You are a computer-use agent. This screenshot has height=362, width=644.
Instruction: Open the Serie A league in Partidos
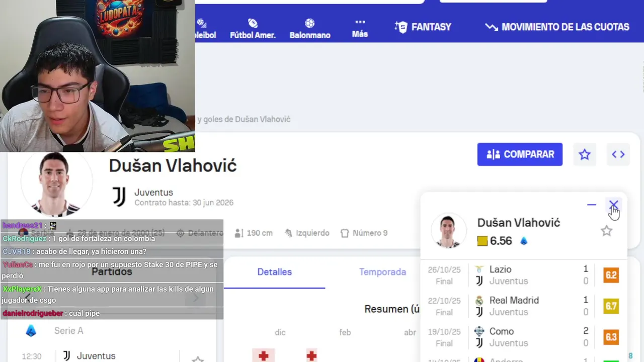(x=68, y=331)
